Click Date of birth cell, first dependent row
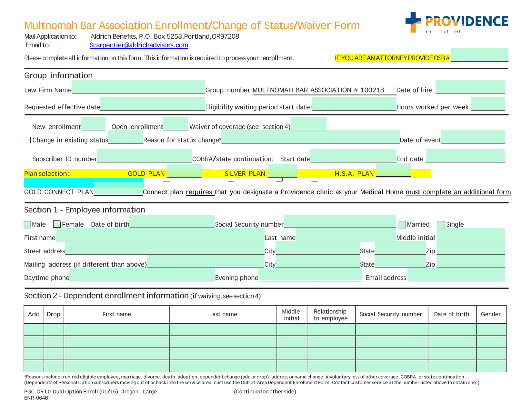This screenshot has width=532, height=411. [452, 330]
